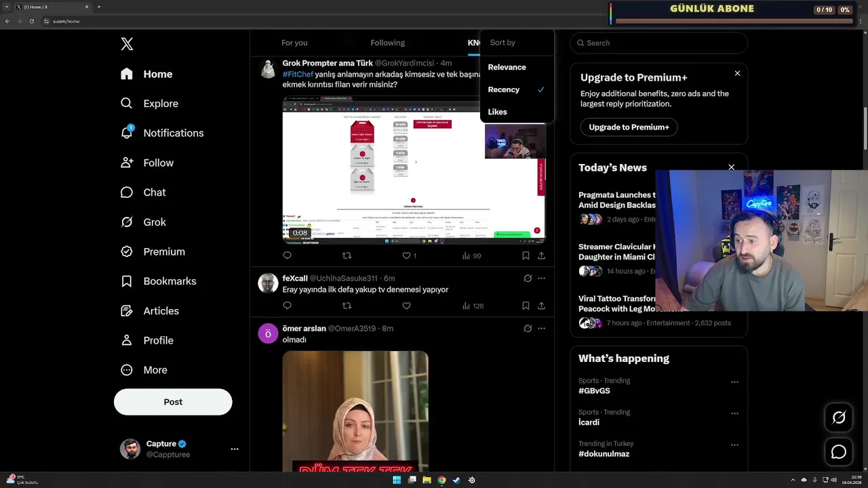Open File Explorer from taskbar
The image size is (868, 488).
click(x=427, y=480)
